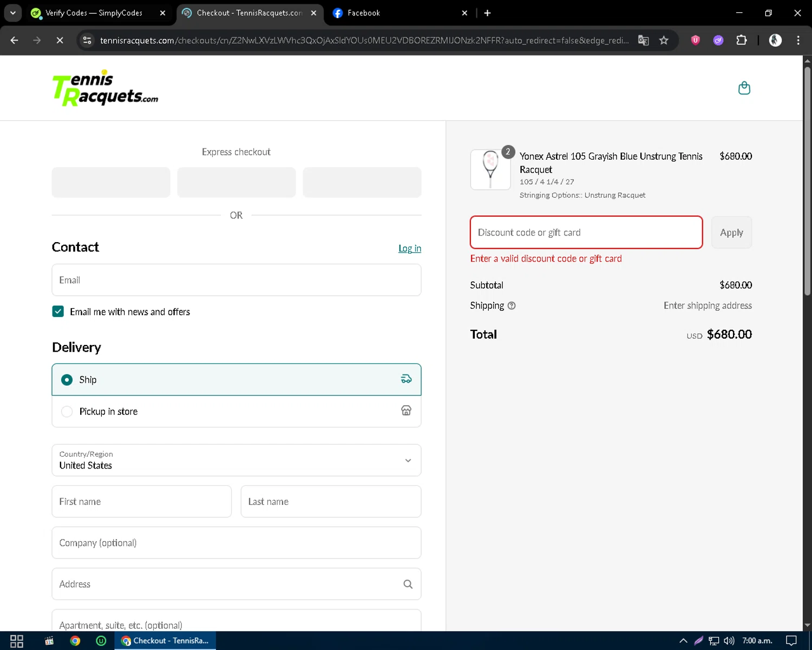Click the Apply discount button
Viewport: 812px width, 650px height.
pos(731,232)
